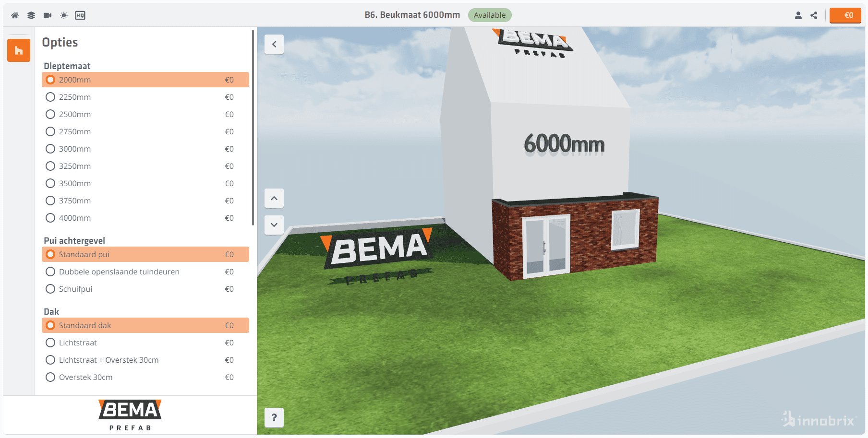Select 4000mm depth option

click(x=145, y=218)
